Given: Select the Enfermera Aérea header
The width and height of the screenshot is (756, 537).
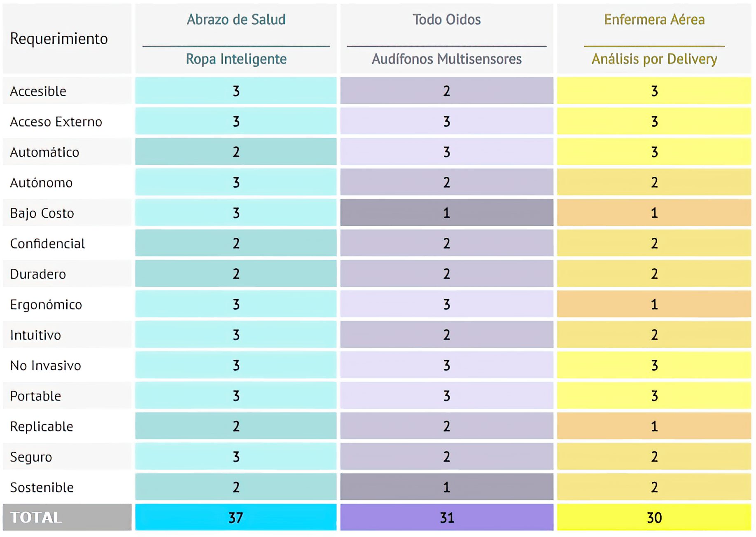Looking at the screenshot, I should pos(654,19).
